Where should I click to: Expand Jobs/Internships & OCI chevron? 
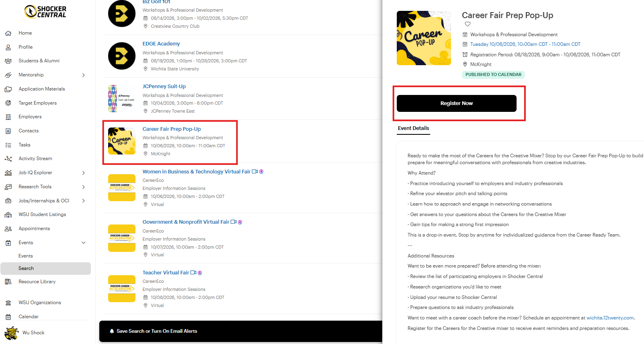coord(84,201)
